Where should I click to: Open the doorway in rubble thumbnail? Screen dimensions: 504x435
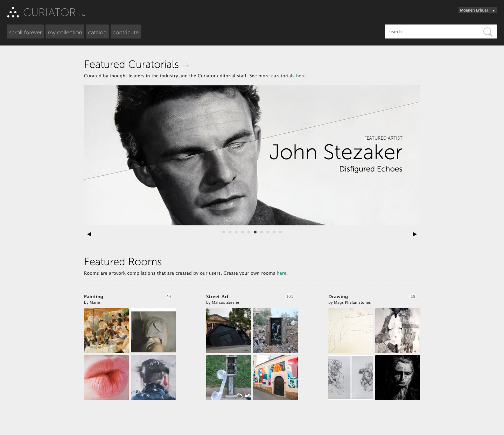coord(275,331)
